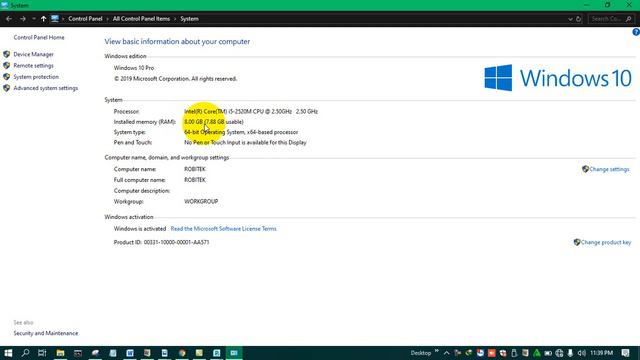Navigate to Control Panel breadcrumb

(85, 19)
